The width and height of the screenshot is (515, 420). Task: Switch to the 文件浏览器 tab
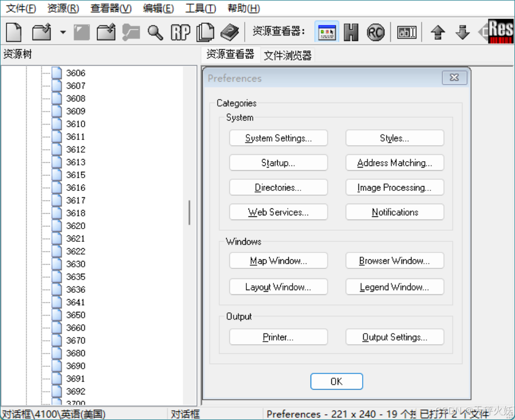[287, 55]
